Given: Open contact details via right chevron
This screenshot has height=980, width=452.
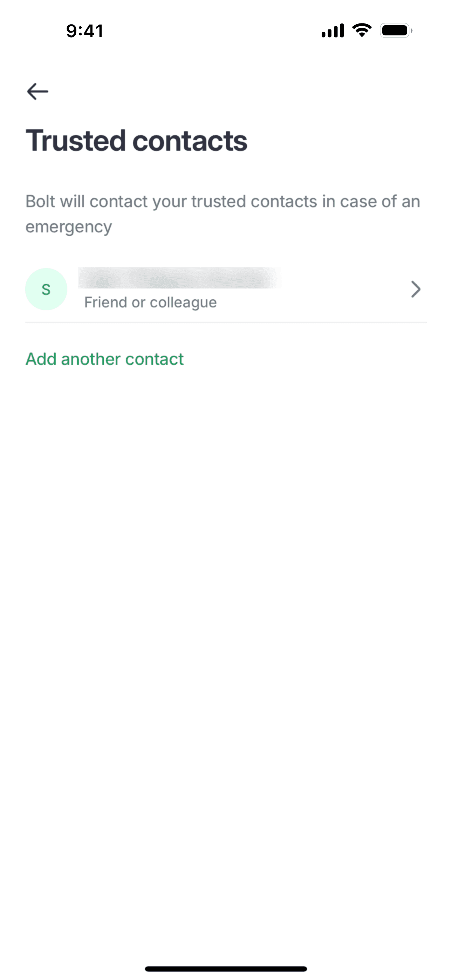Looking at the screenshot, I should click(x=416, y=289).
